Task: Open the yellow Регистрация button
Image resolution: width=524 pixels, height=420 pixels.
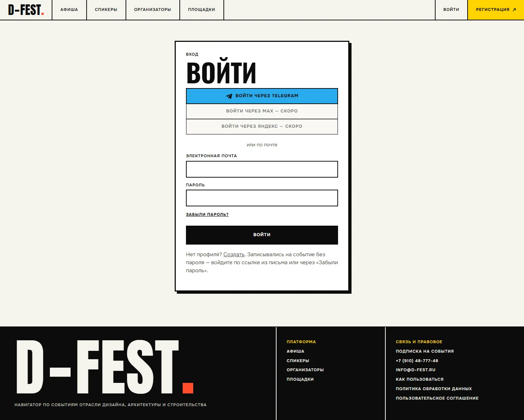Action: tap(496, 10)
